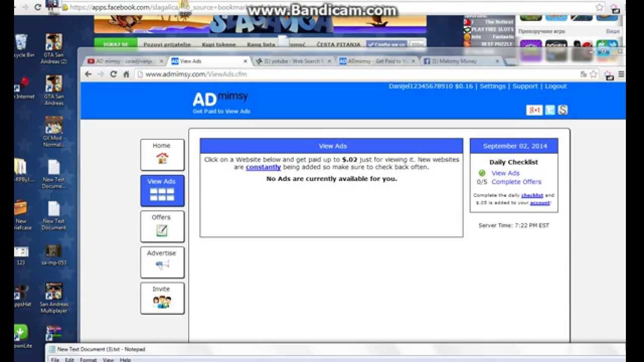
Task: Select the New Briefcase desktop icon
Action: [x=21, y=215]
